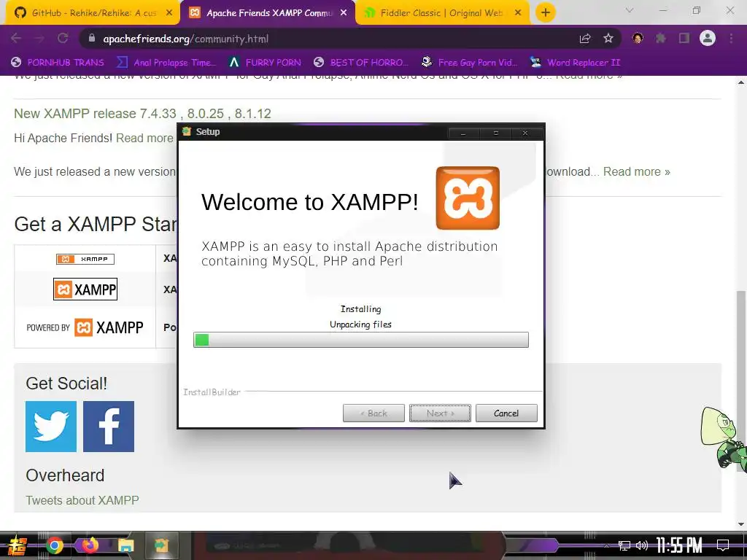
Task: Share this page using the share icon
Action: coord(585,39)
